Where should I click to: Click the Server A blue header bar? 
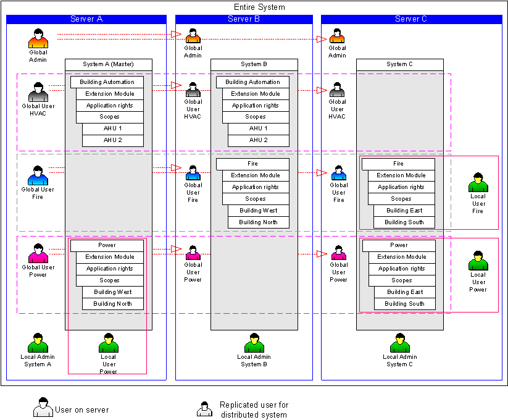point(86,19)
